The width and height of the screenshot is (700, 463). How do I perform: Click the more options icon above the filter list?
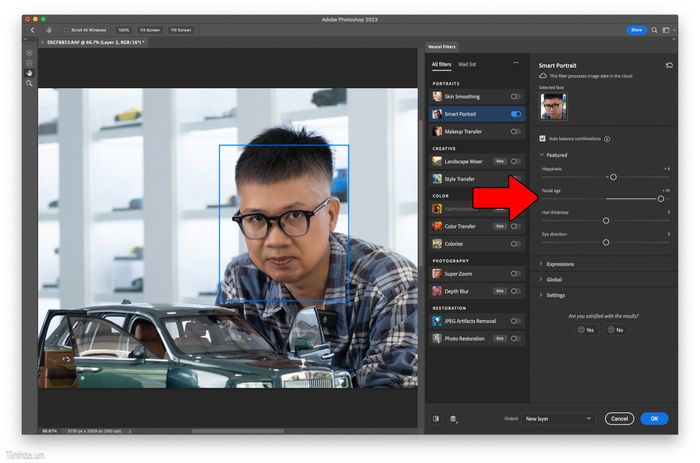[x=516, y=63]
